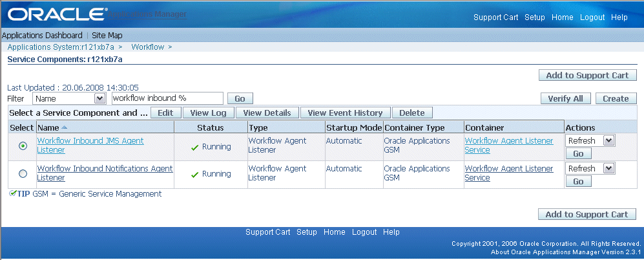Click footer Setup link
The width and height of the screenshot is (644, 260).
click(307, 232)
